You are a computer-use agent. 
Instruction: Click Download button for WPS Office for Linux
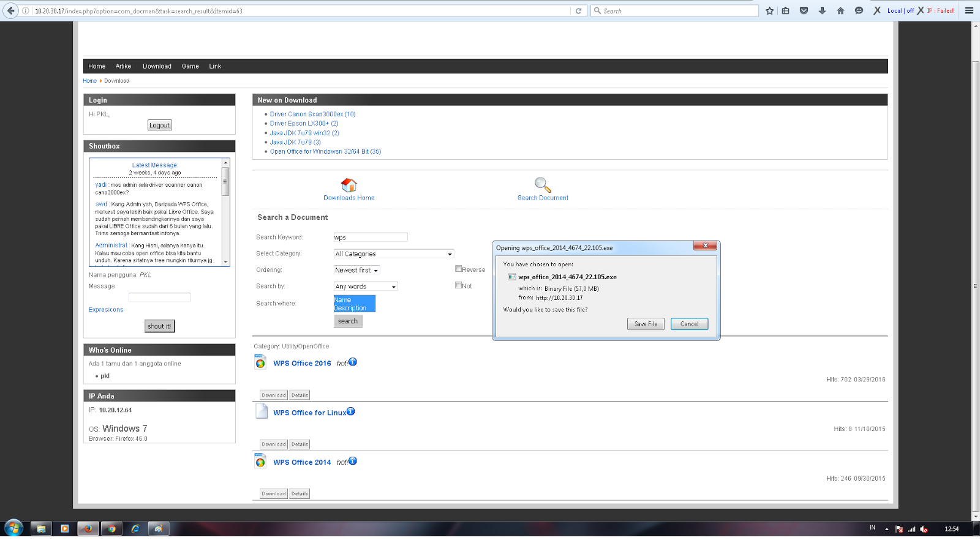click(274, 444)
